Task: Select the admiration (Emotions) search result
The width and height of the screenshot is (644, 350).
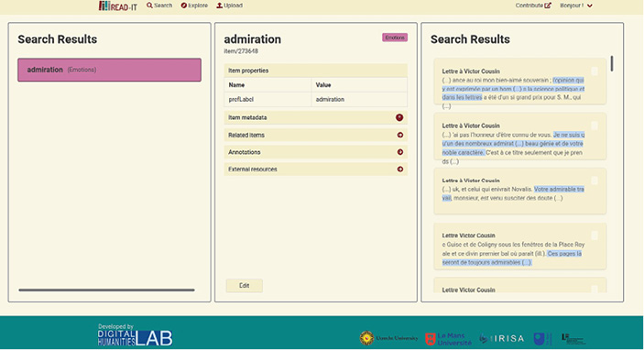Action: pyautogui.click(x=109, y=70)
